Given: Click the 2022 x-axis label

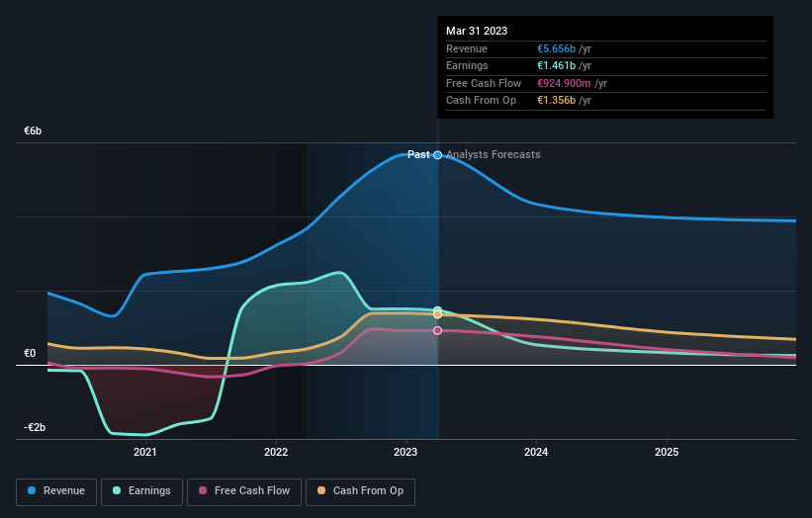Looking at the screenshot, I should coord(276,453).
